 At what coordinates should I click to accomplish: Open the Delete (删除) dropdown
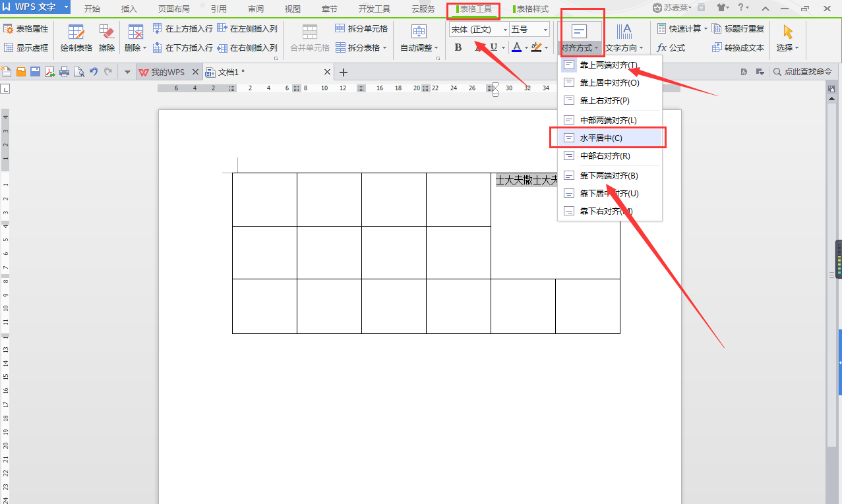tap(136, 39)
